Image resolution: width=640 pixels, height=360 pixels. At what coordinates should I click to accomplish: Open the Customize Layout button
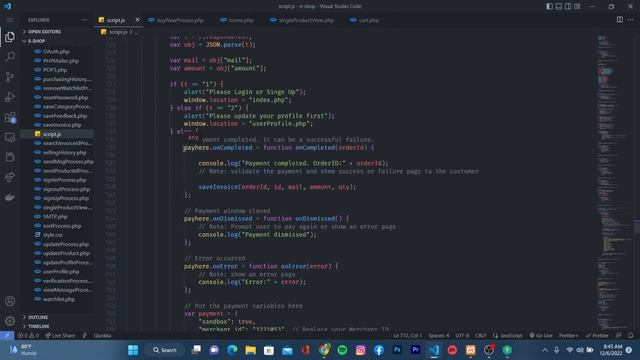coord(577,6)
